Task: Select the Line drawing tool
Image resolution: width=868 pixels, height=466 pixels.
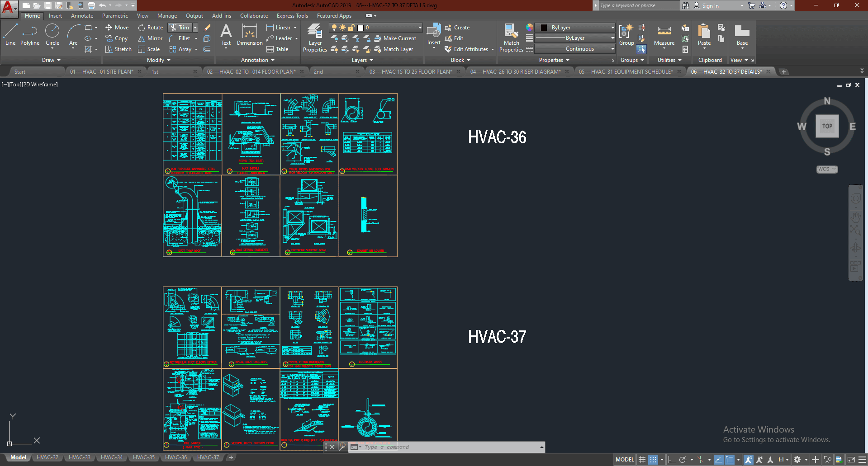Action: (10, 35)
